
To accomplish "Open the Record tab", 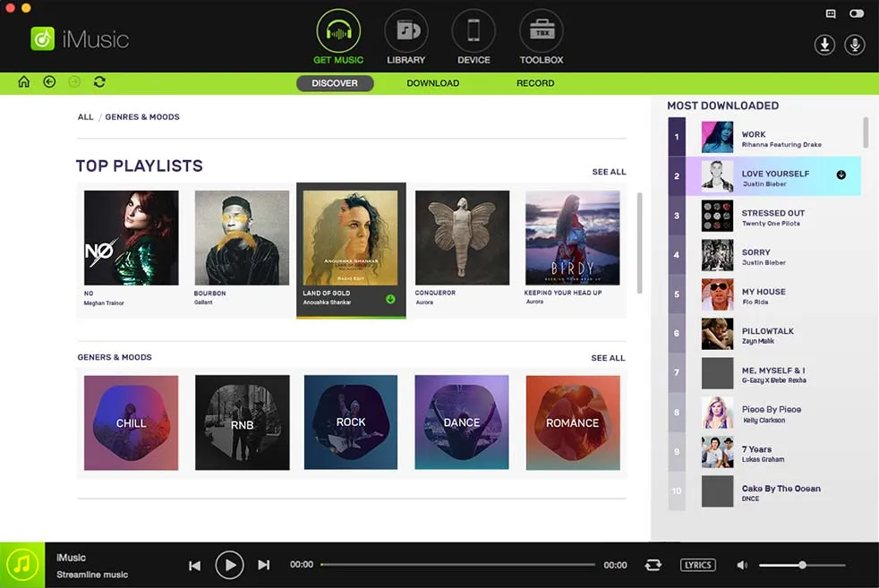I will [535, 82].
